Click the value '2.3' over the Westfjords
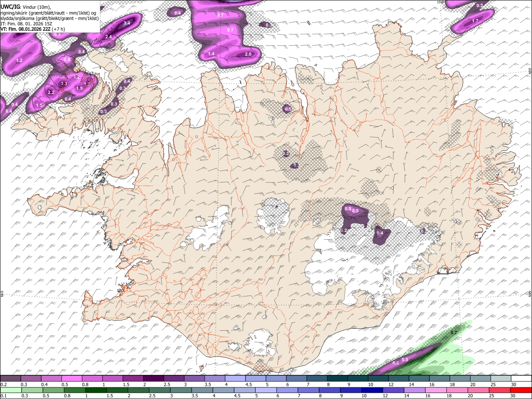 click(64, 84)
